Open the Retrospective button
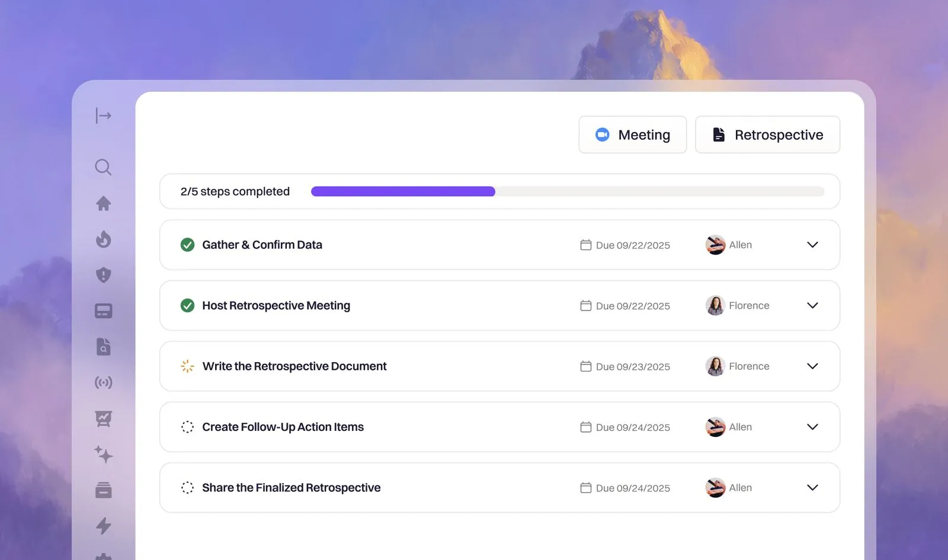Image resolution: width=948 pixels, height=560 pixels. [767, 135]
